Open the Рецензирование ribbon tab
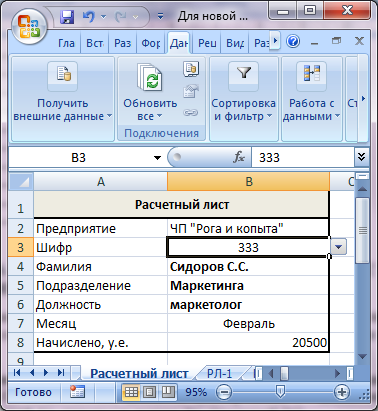The width and height of the screenshot is (378, 411). point(207,43)
